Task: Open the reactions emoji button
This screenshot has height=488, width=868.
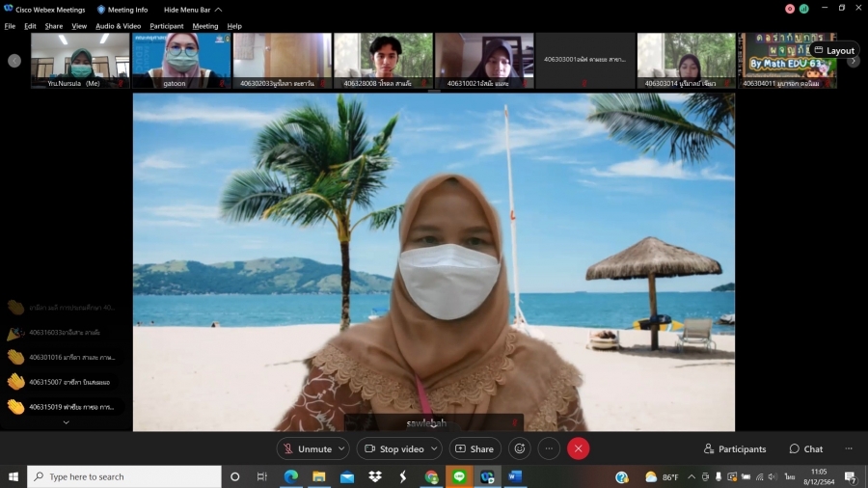Action: pos(520,448)
